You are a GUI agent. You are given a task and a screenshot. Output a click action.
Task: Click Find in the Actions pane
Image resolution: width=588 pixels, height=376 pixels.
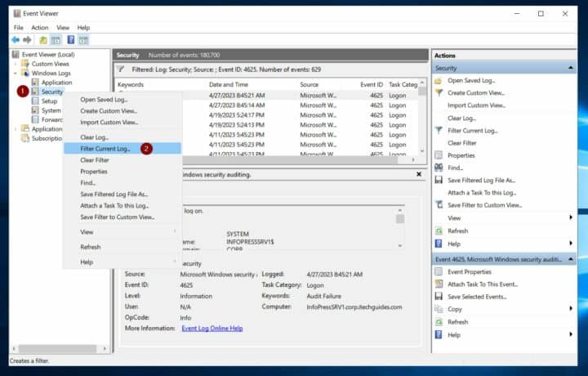[455, 168]
